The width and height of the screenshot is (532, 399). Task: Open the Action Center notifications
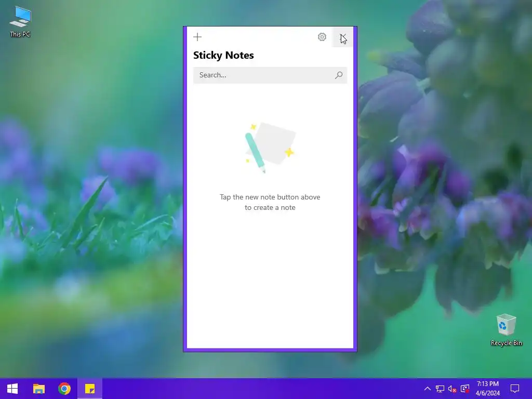pyautogui.click(x=515, y=389)
